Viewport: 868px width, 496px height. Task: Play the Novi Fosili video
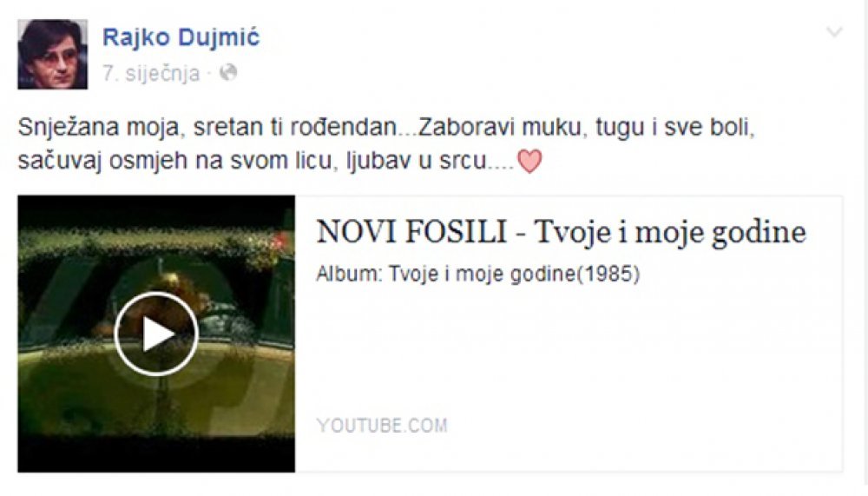156,334
